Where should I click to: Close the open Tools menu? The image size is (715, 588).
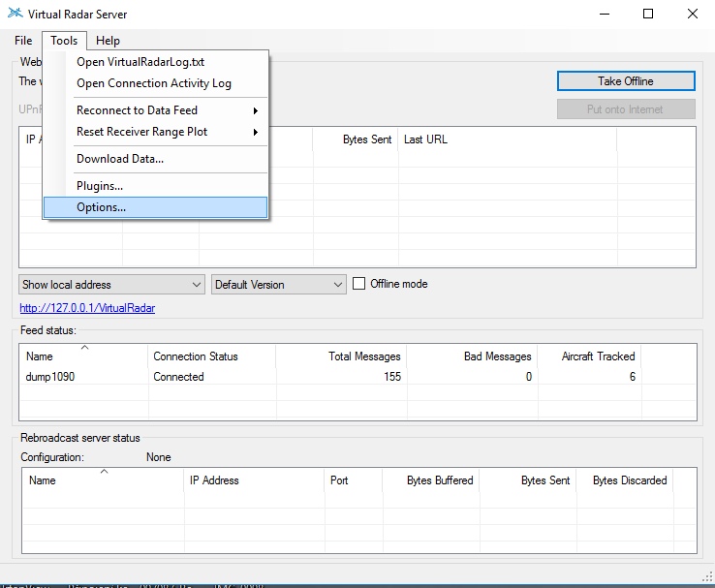tap(64, 41)
